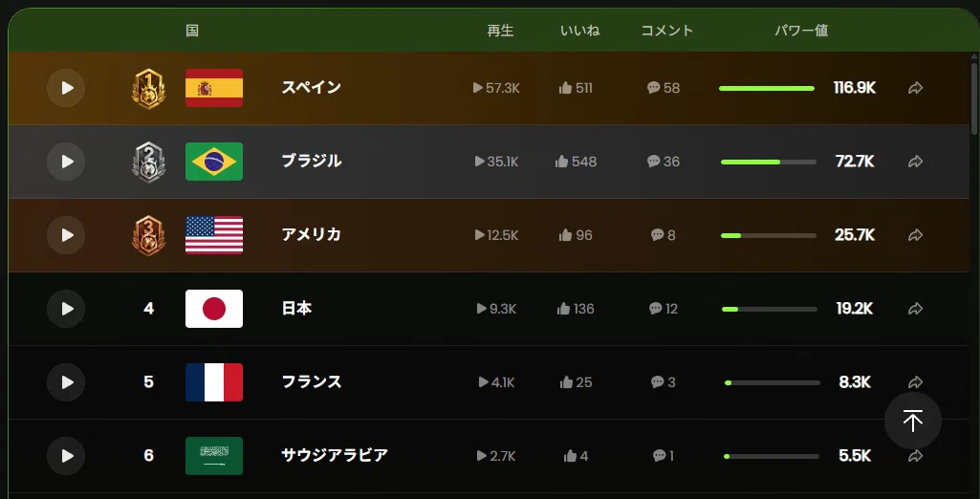Click the share icon for スペイン

[x=915, y=88]
